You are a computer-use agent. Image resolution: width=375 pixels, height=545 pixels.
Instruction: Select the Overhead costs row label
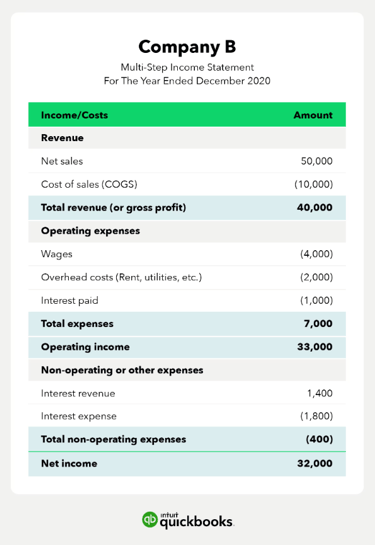coord(121,277)
